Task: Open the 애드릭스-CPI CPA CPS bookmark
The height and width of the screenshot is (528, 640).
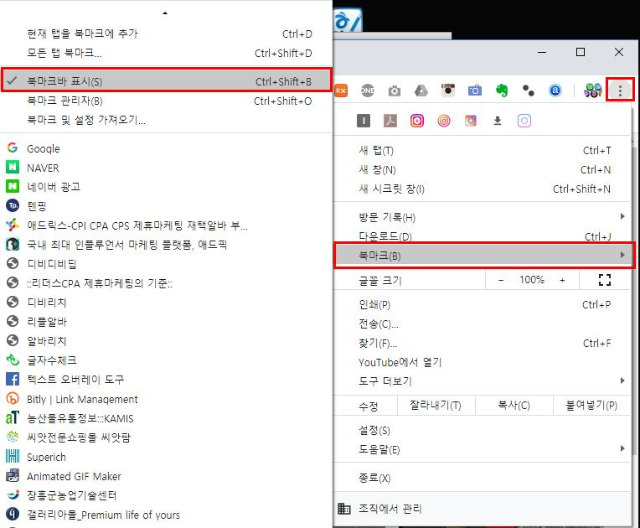Action: coord(167,225)
